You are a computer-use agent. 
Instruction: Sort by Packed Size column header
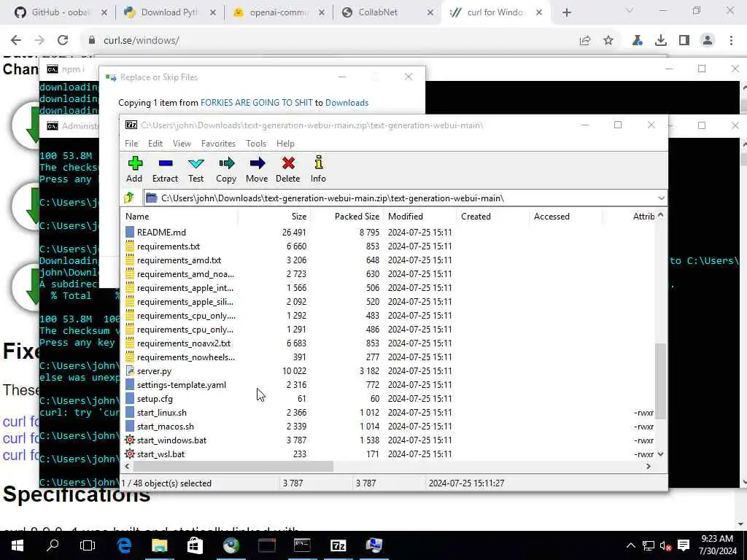347,216
